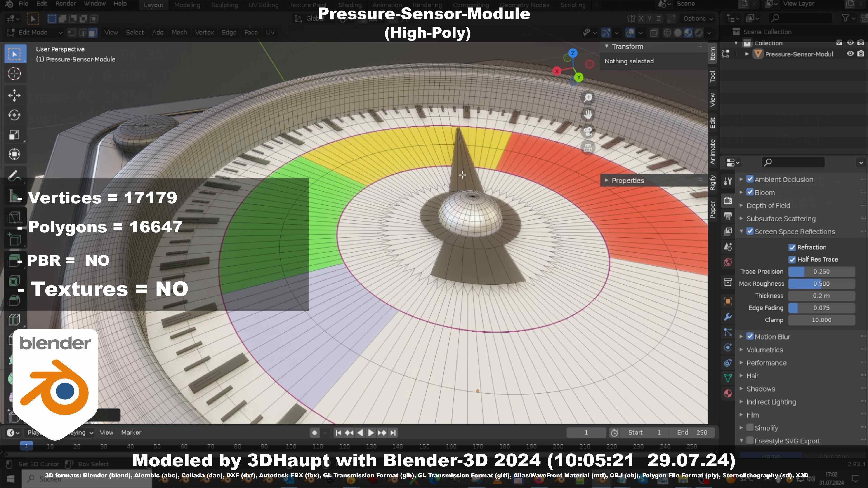Image resolution: width=868 pixels, height=488 pixels.
Task: Open the Modifiers wrench properties tab
Action: (728, 317)
